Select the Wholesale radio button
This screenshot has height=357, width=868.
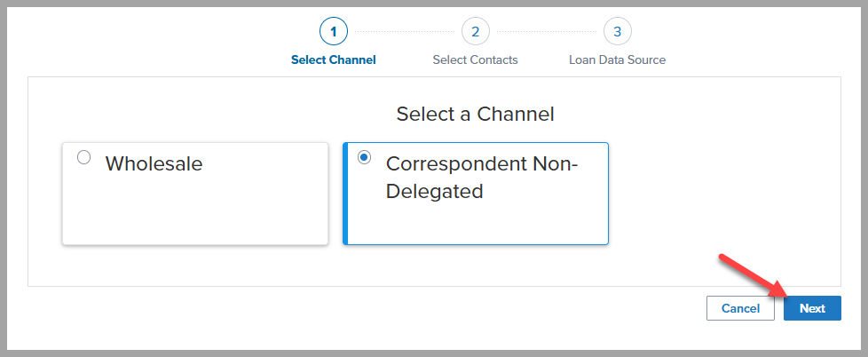(83, 157)
